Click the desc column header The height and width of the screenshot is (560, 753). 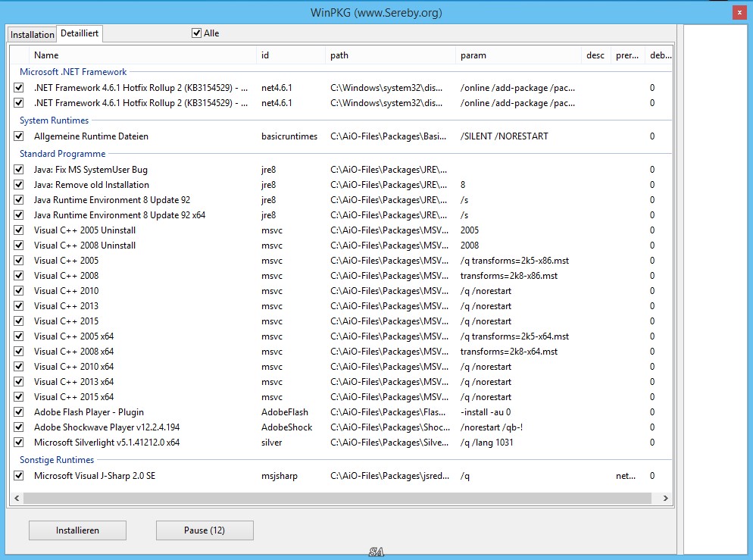point(595,55)
